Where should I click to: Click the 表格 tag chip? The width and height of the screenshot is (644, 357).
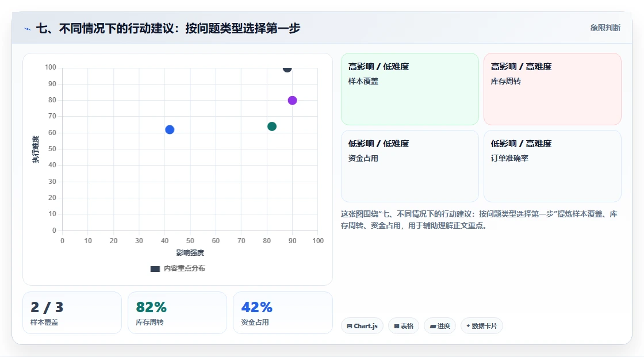[x=404, y=326]
